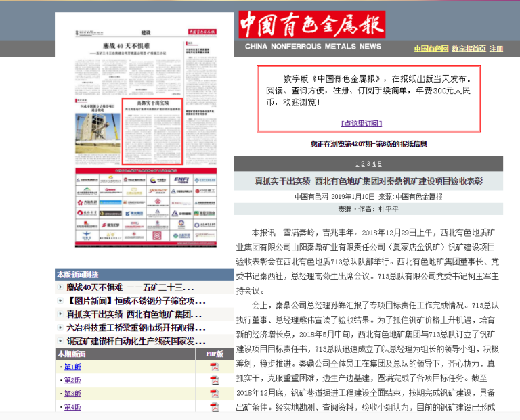Click the arrow bullet beside 鏖战40天不惧难 headline
520x420 pixels.
(60, 287)
